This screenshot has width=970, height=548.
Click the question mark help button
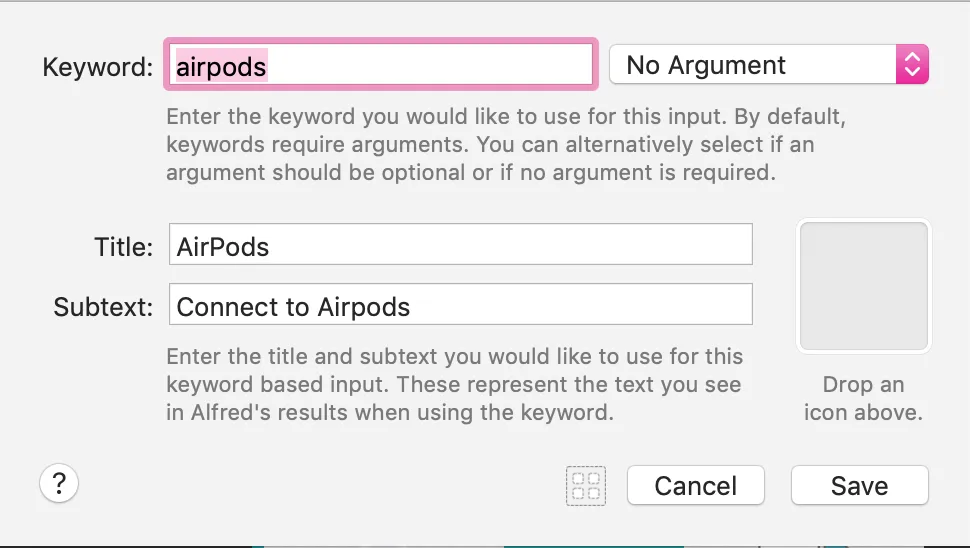click(59, 485)
